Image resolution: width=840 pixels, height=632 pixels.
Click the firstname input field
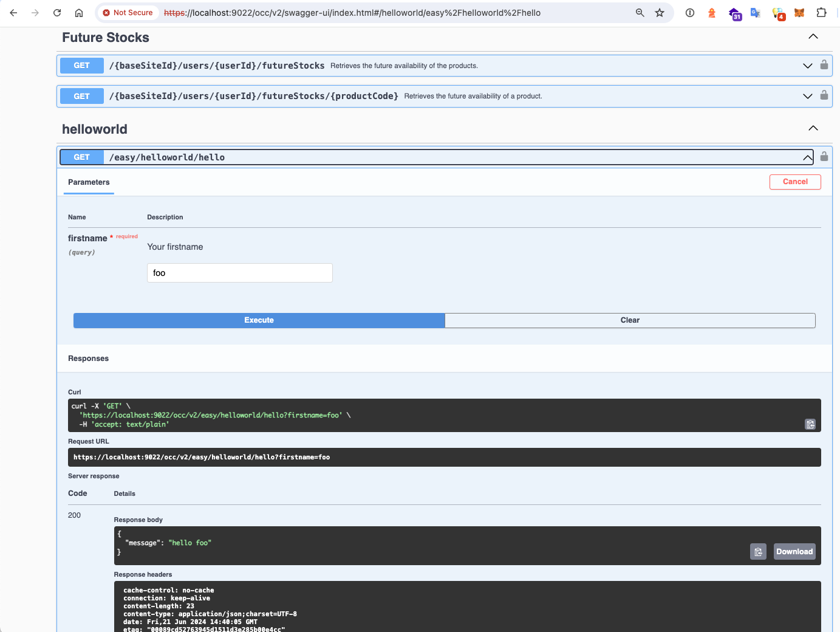tap(240, 273)
